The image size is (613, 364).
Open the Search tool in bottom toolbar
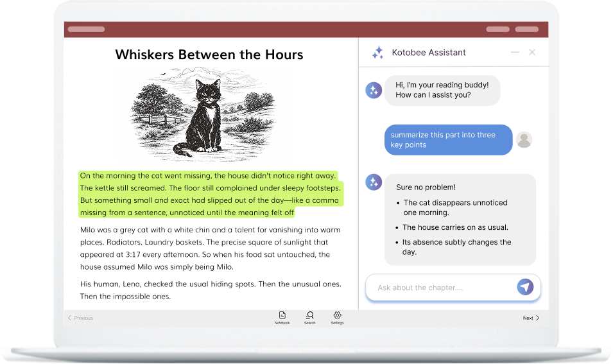coord(309,316)
